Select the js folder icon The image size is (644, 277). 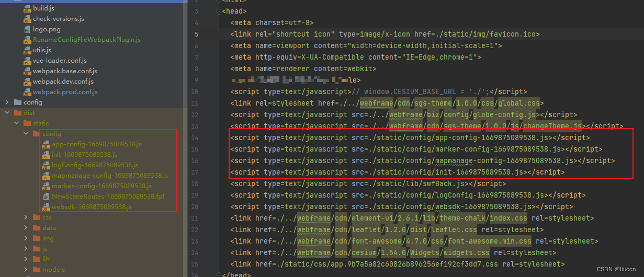click(37, 249)
